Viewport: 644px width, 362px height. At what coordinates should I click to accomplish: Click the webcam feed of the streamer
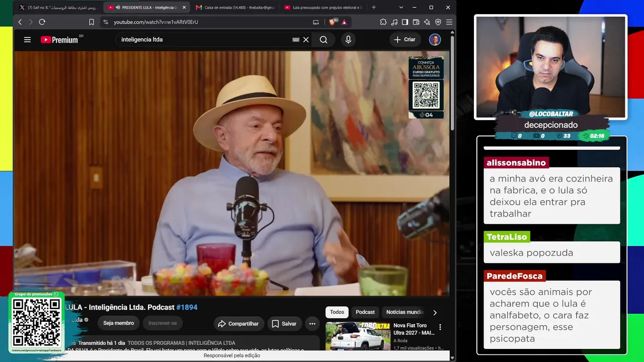pyautogui.click(x=551, y=67)
